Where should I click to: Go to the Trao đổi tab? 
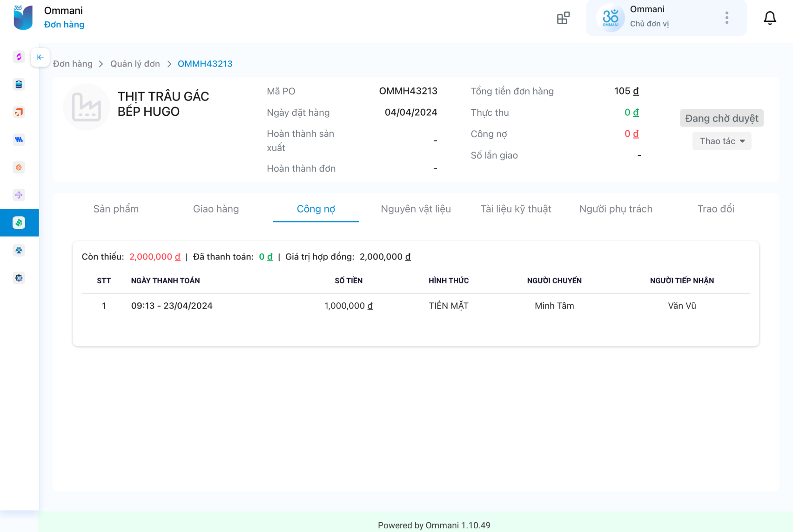coord(715,209)
